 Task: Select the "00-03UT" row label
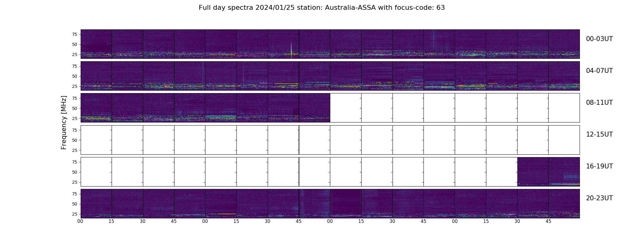(x=599, y=39)
